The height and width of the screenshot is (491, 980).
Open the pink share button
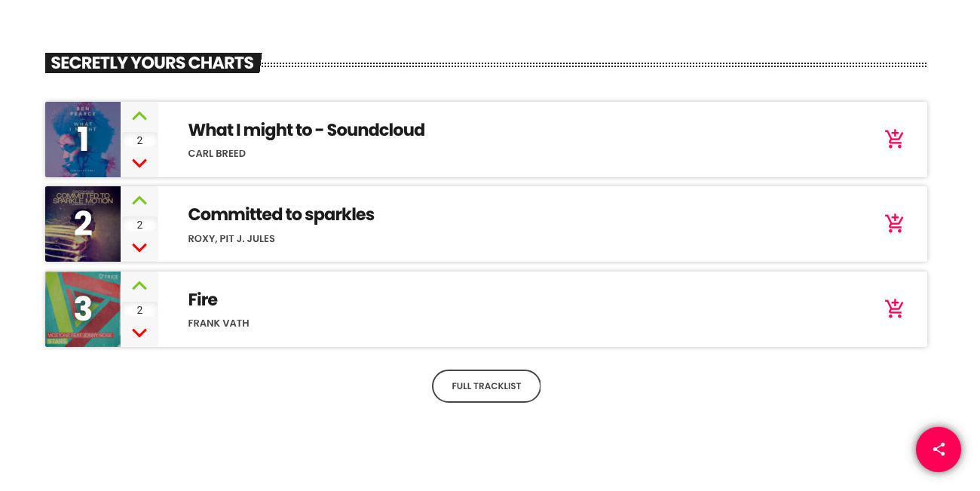(x=939, y=450)
